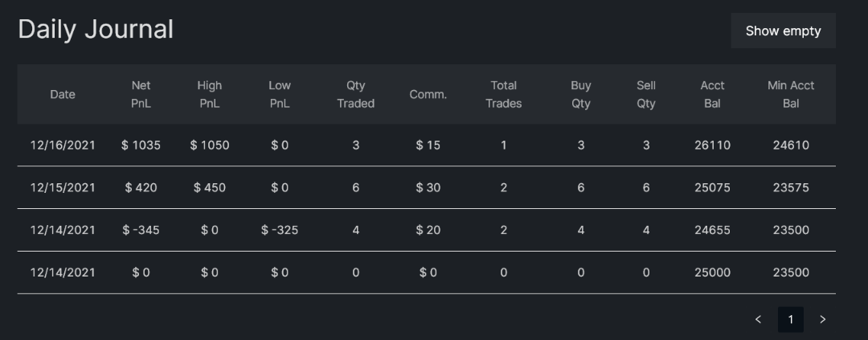Click the Comm. column header
868x340 pixels.
(428, 95)
